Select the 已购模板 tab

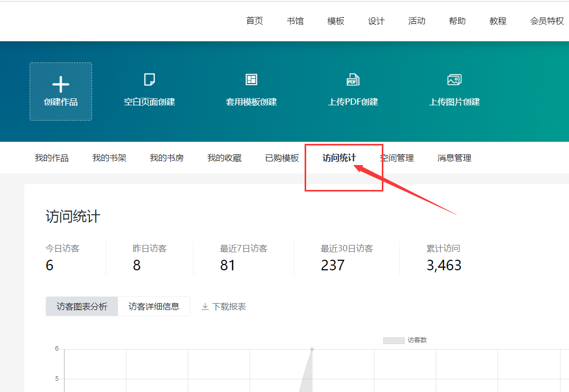(x=282, y=158)
